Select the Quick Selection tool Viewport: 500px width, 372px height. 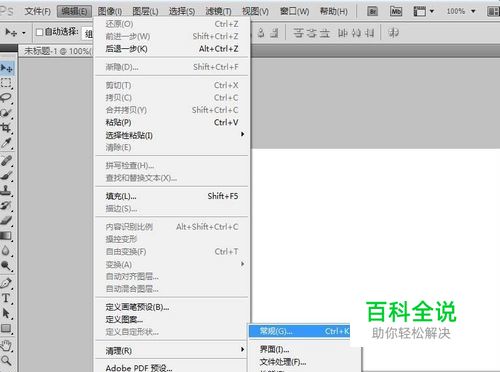6,113
